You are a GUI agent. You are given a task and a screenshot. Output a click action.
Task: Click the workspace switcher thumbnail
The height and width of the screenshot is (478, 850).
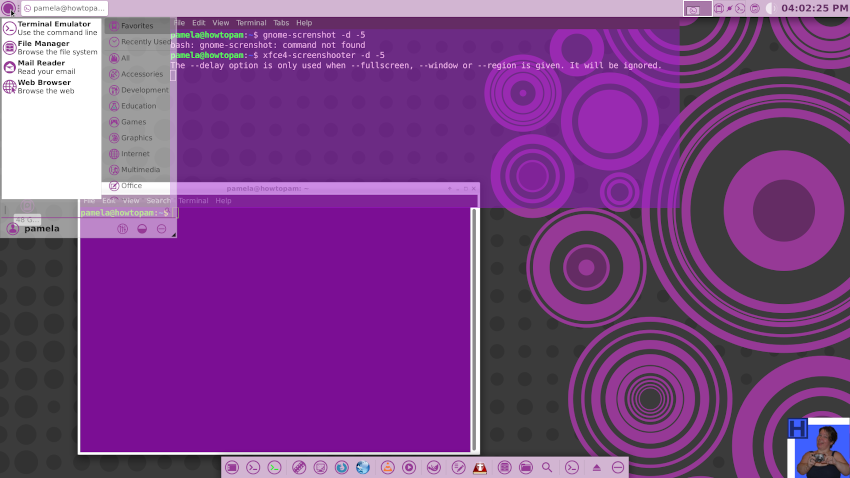pyautogui.click(x=697, y=9)
